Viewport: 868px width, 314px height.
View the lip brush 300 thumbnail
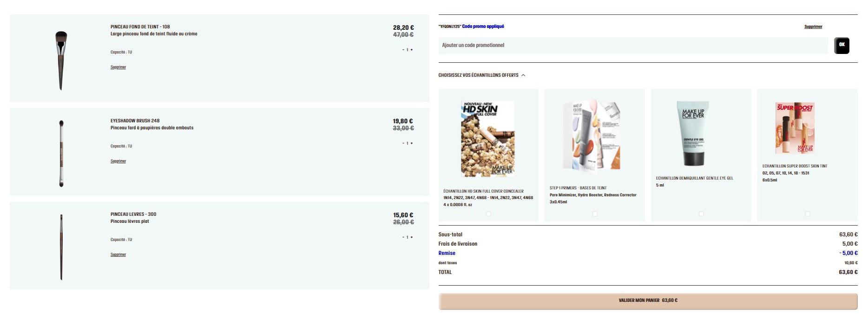tap(61, 247)
